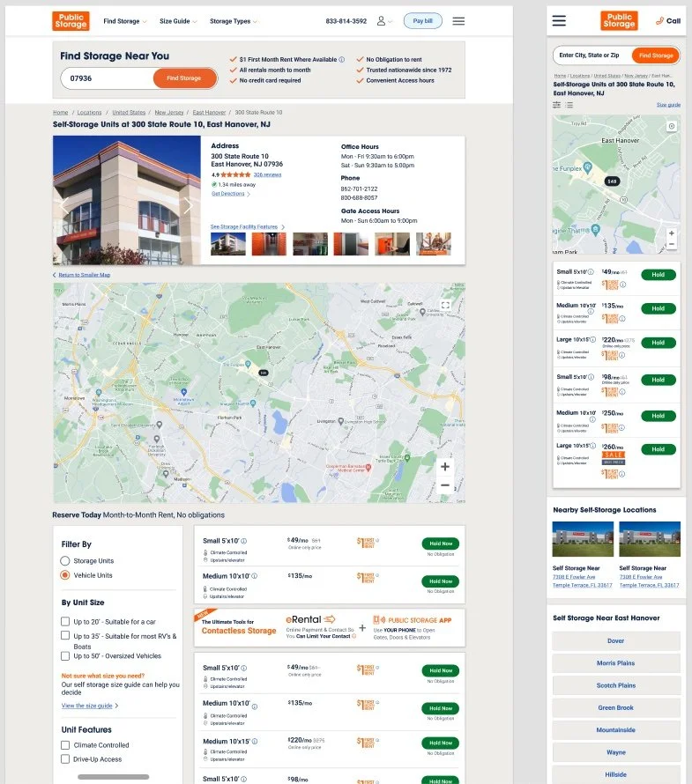The image size is (692, 784).
Task: Expand the Storage Types dropdown menu
Action: pos(234,21)
